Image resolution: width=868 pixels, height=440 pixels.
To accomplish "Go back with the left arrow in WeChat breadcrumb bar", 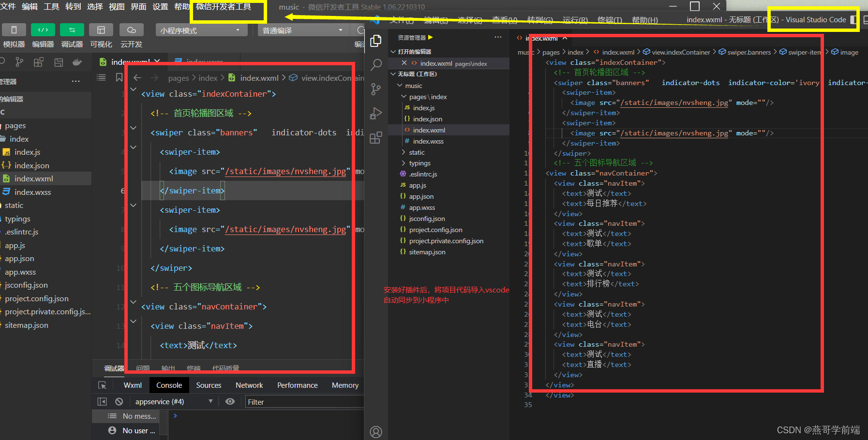I will (x=137, y=78).
